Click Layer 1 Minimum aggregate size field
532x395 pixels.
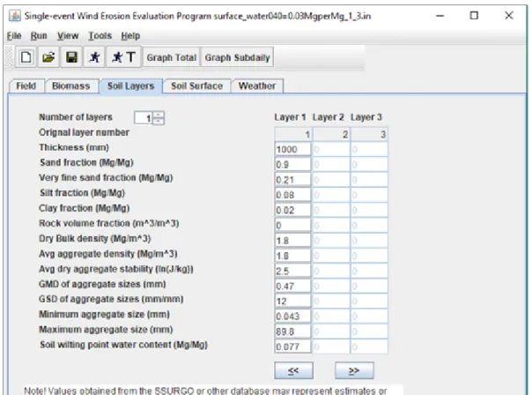[x=292, y=317]
